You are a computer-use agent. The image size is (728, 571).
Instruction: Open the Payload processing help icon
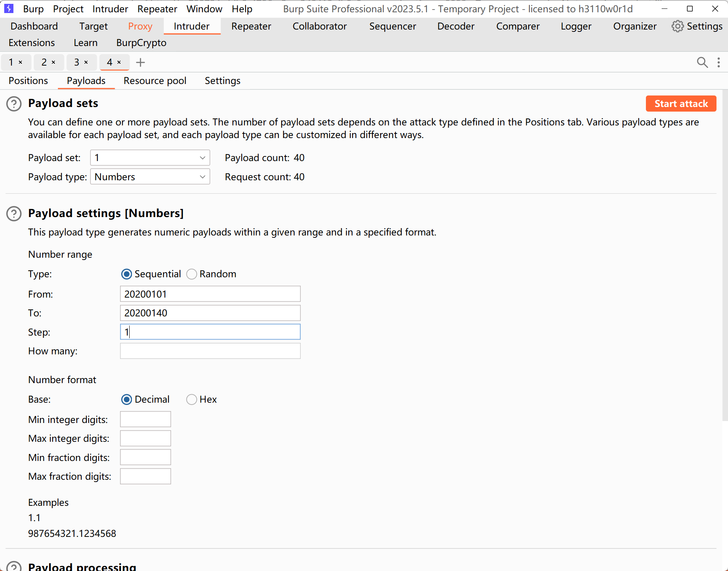coord(14,567)
